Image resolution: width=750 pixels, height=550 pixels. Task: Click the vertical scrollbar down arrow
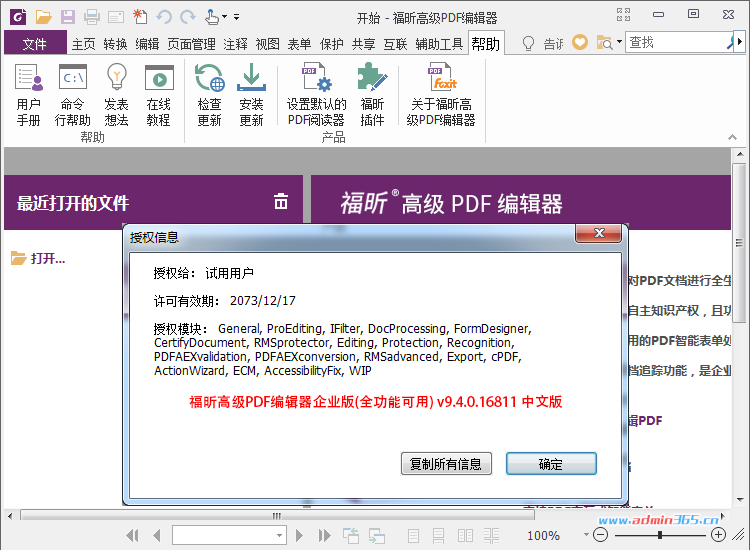[x=740, y=500]
